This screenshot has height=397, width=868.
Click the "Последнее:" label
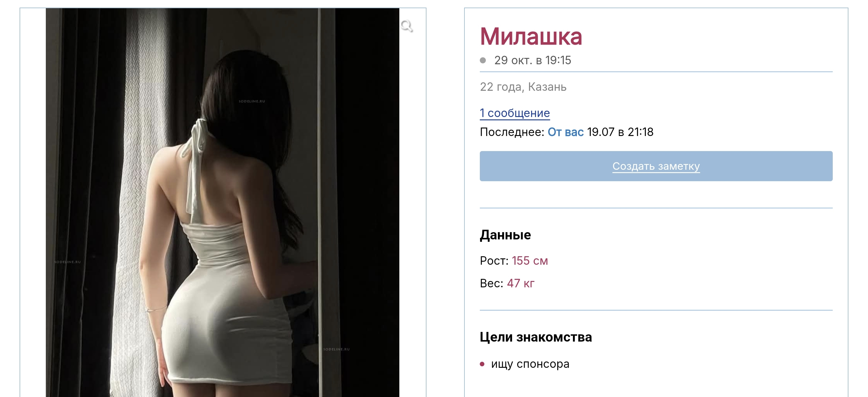(x=512, y=132)
